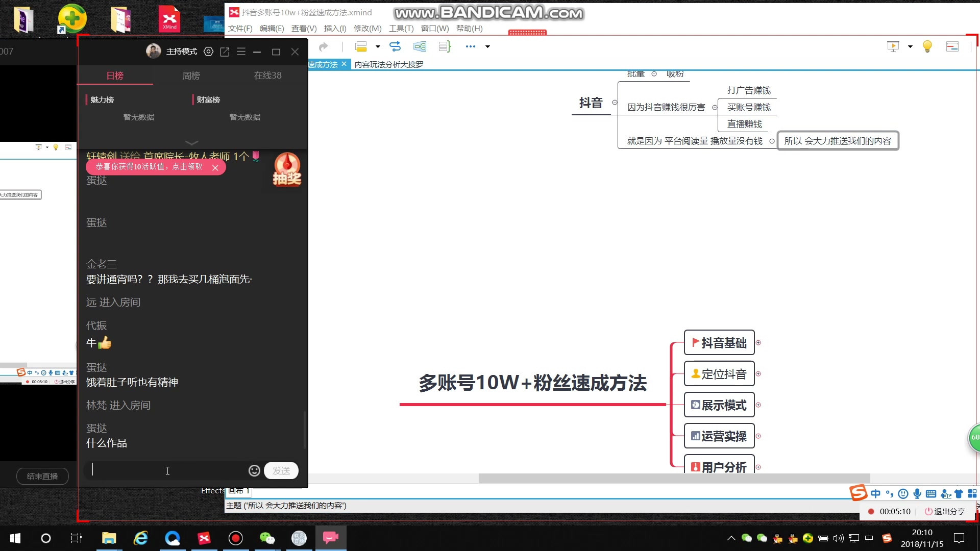Click the emoji smiley in chat input
This screenshot has height=551, width=980.
coord(254,470)
